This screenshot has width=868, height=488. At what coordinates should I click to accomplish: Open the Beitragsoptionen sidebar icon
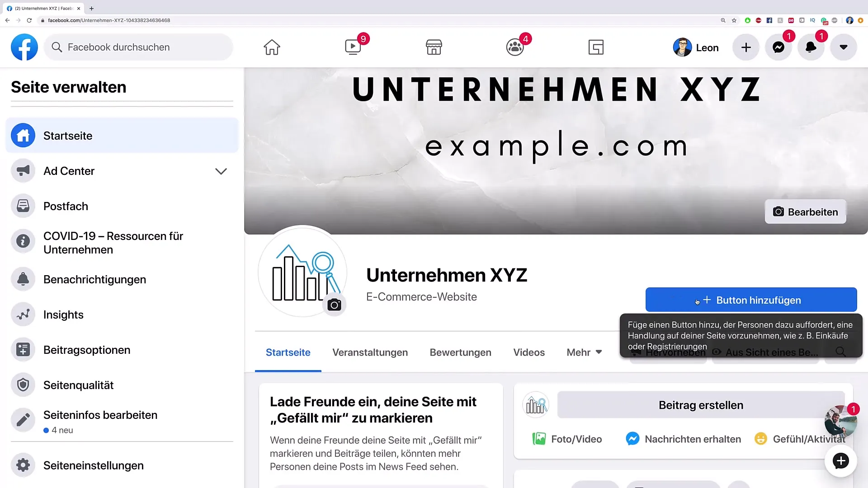point(23,350)
